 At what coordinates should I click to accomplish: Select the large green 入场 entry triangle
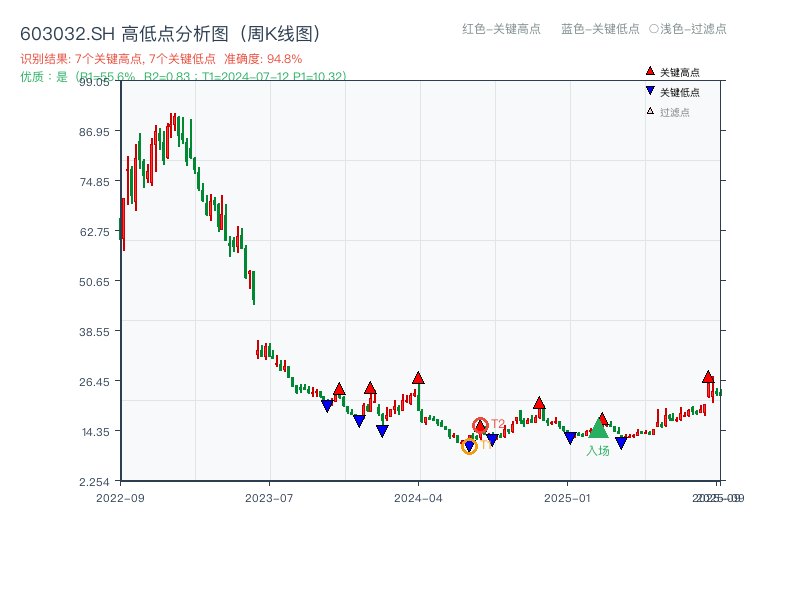point(598,429)
